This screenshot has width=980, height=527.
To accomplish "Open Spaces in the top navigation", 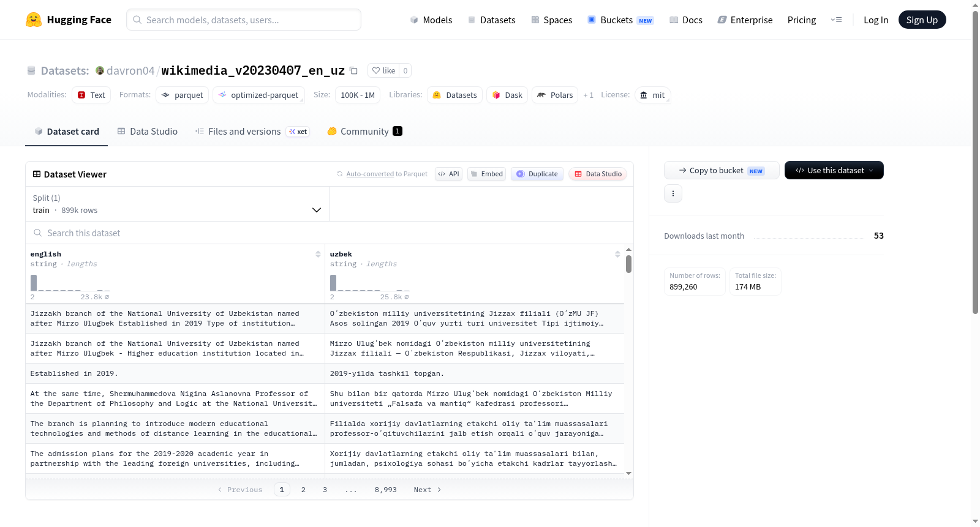I will [x=551, y=20].
